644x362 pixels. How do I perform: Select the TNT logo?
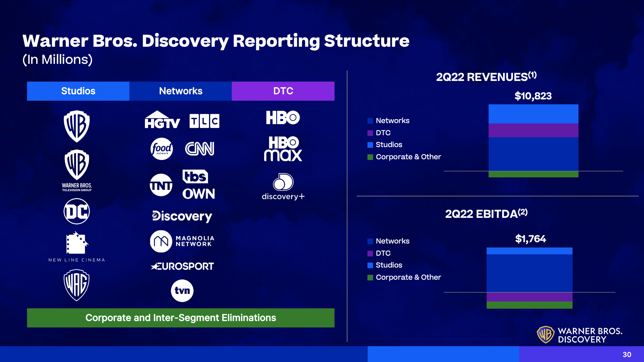click(x=161, y=185)
